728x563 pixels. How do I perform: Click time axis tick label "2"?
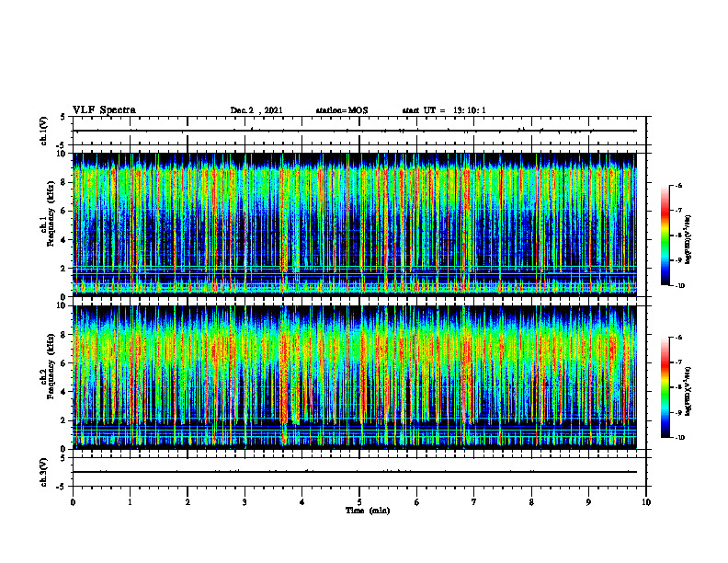[188, 502]
